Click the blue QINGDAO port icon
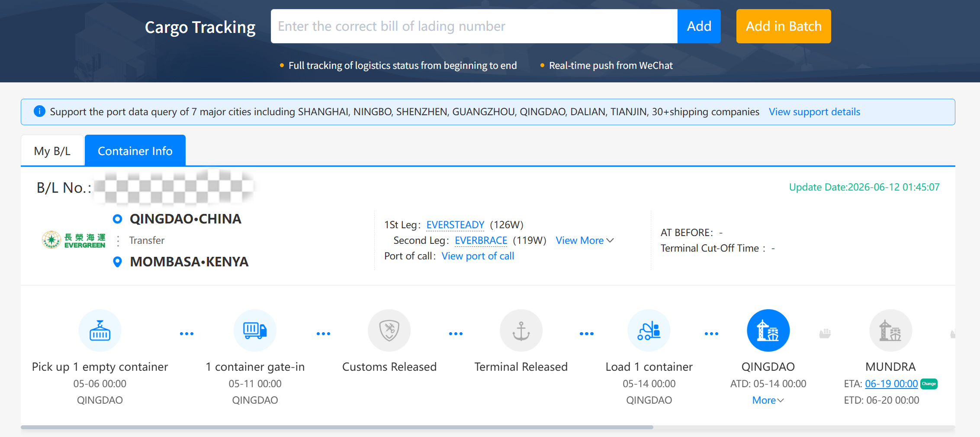The width and height of the screenshot is (980, 437). (768, 330)
